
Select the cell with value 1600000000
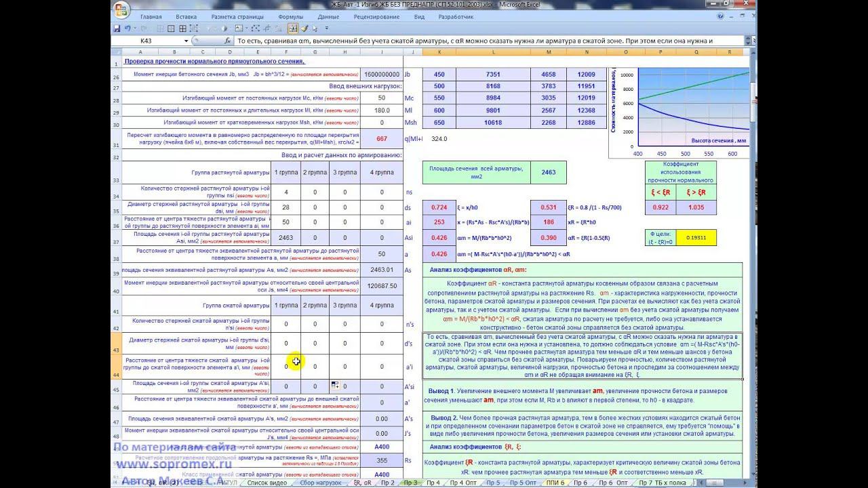(x=381, y=74)
